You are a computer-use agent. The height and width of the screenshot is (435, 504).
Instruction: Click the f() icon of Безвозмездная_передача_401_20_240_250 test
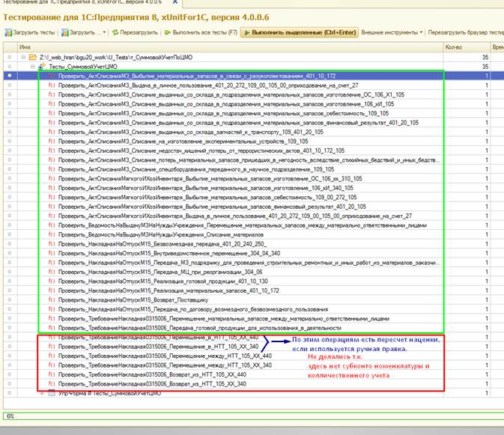[51, 244]
